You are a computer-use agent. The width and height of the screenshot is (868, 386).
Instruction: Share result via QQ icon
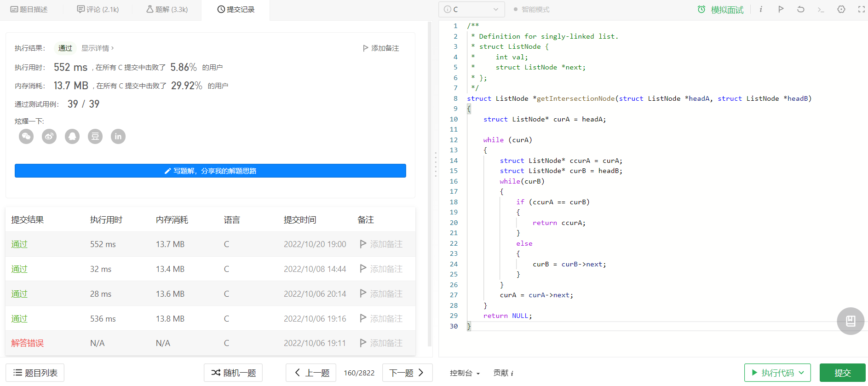pos(72,136)
